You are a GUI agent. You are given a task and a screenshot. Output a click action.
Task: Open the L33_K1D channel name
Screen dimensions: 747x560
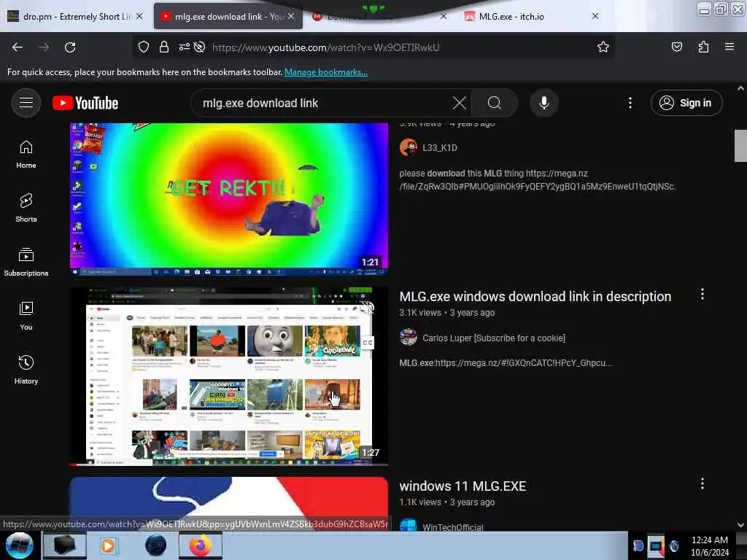tap(440, 147)
